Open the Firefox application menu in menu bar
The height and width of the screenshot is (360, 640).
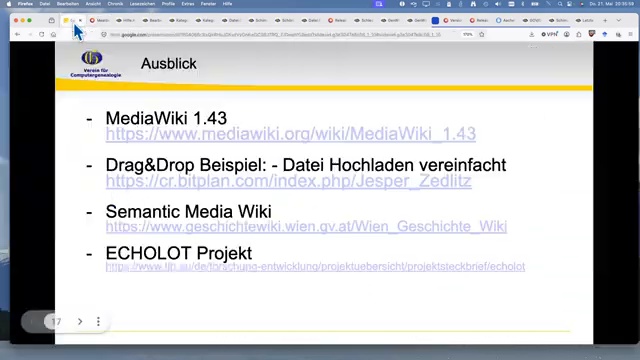click(25, 4)
